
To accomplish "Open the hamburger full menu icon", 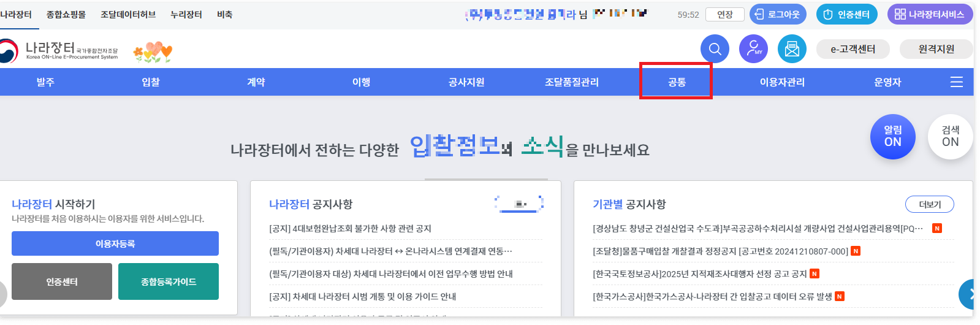I will coord(957,82).
